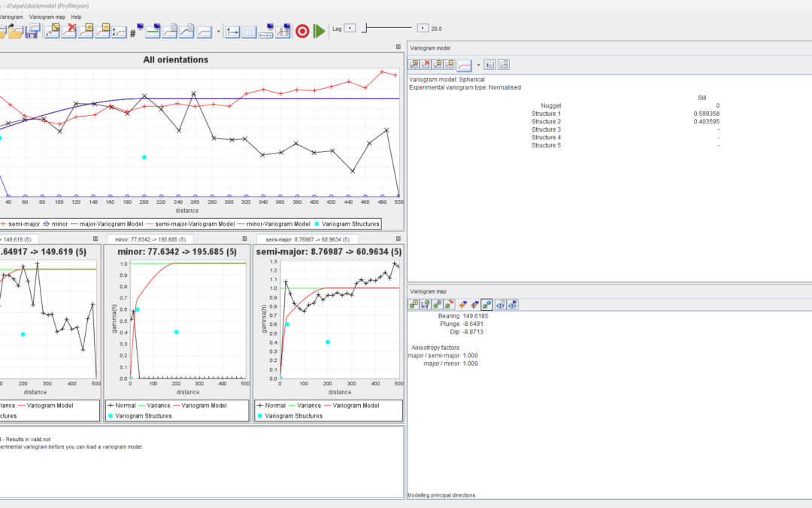Decrease Lag with the left arrow button

350,28
